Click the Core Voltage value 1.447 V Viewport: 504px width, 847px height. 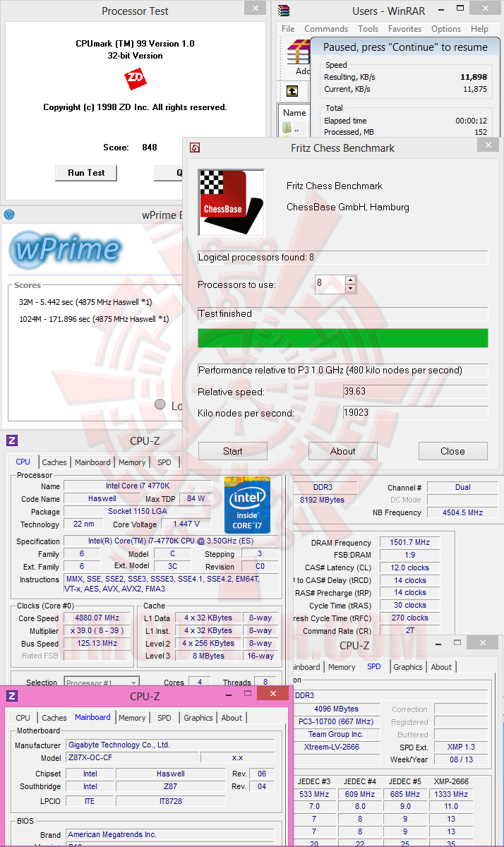click(186, 524)
